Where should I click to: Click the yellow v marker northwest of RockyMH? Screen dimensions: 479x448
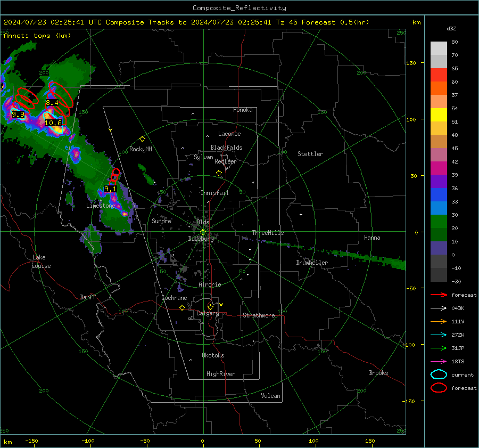pyautogui.click(x=111, y=130)
